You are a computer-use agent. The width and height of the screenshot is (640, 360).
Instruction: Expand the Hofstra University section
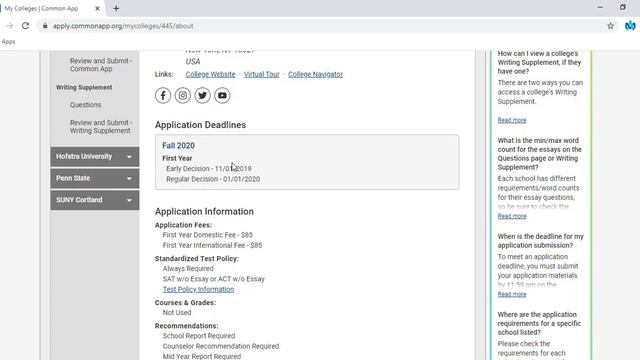click(95, 157)
